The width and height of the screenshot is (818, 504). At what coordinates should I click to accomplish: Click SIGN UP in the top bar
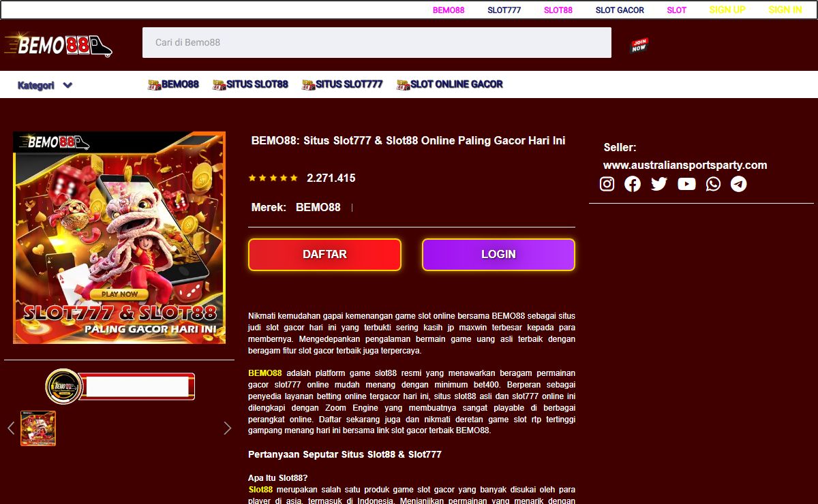727,10
